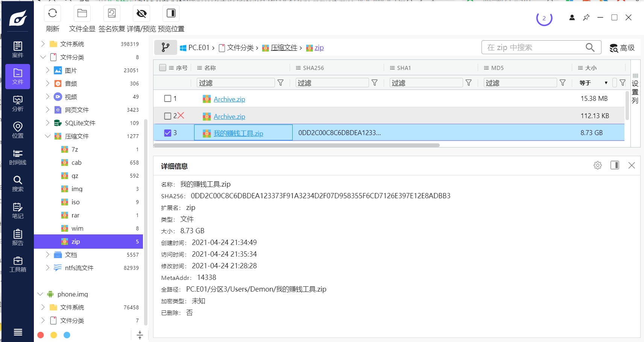Click the red color dot at bottom

click(x=41, y=335)
